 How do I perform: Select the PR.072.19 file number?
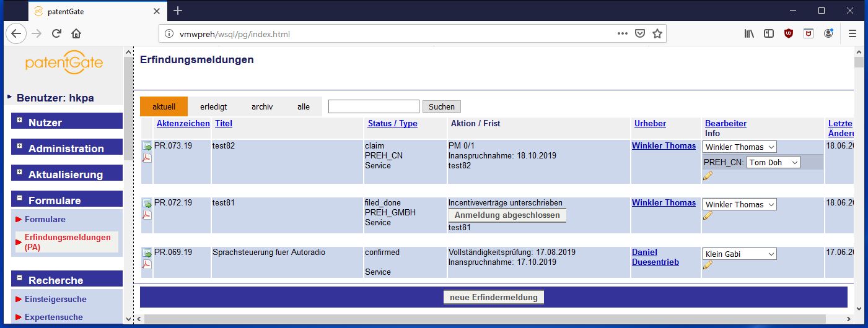173,202
